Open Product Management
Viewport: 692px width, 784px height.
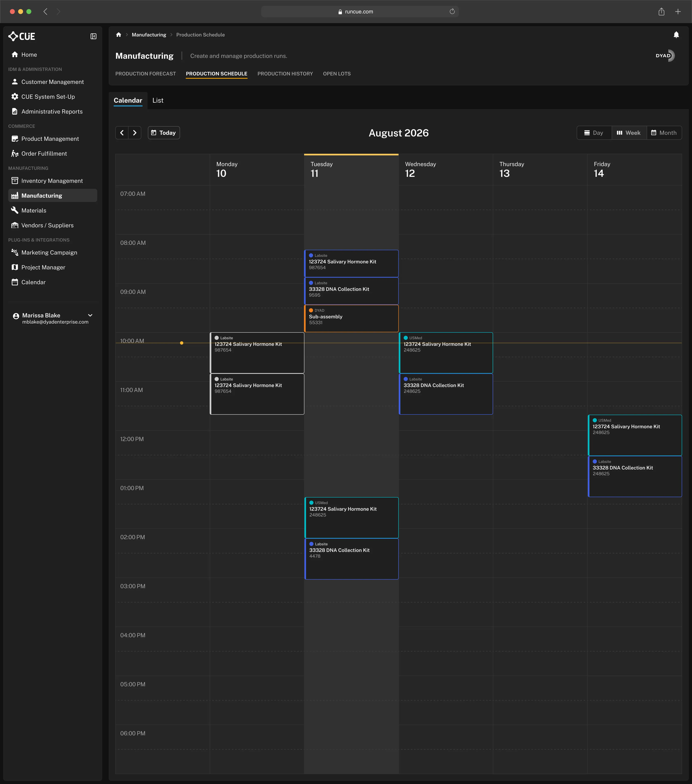click(53, 139)
